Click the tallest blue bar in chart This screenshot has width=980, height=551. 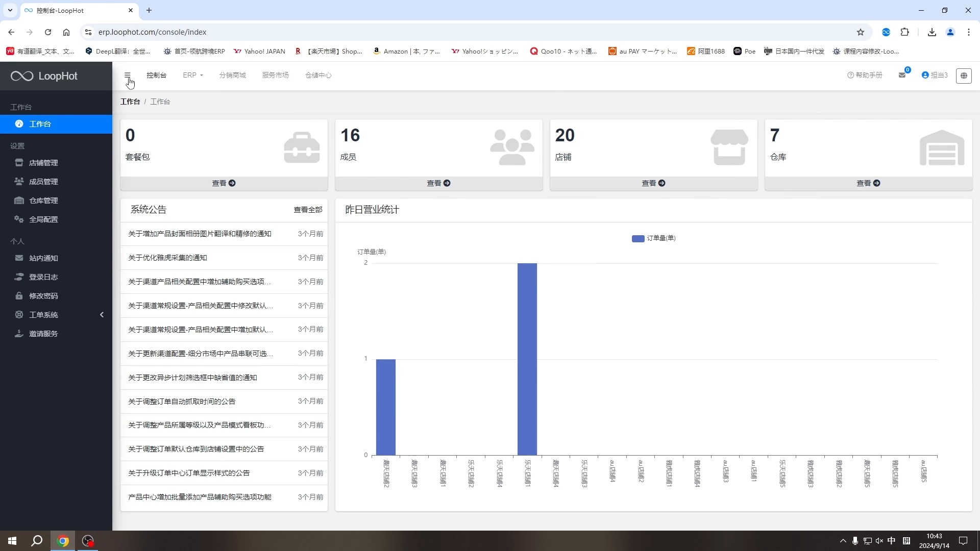click(x=527, y=359)
